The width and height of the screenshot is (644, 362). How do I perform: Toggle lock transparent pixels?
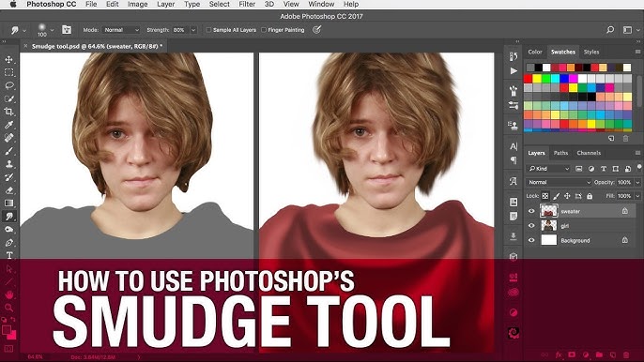coord(545,196)
